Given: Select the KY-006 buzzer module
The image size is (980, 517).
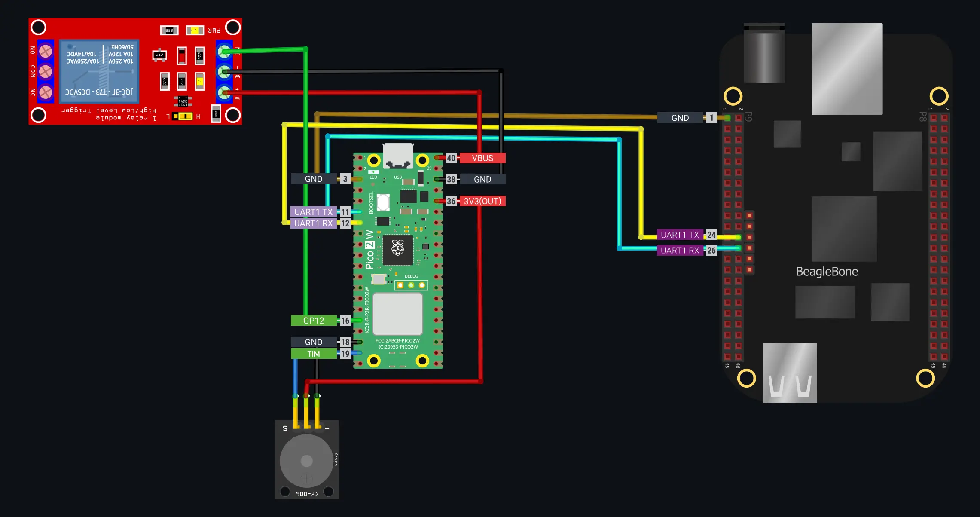Looking at the screenshot, I should 306,461.
